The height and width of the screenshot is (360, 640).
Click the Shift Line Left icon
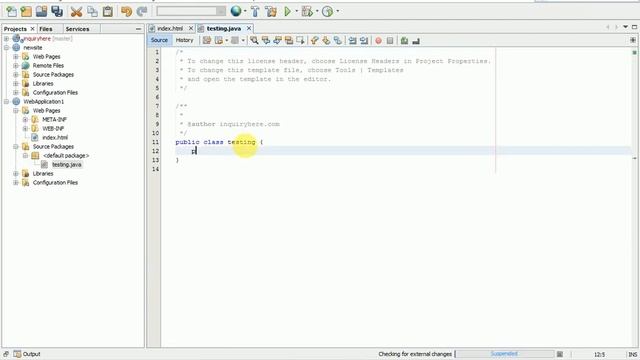point(353,40)
